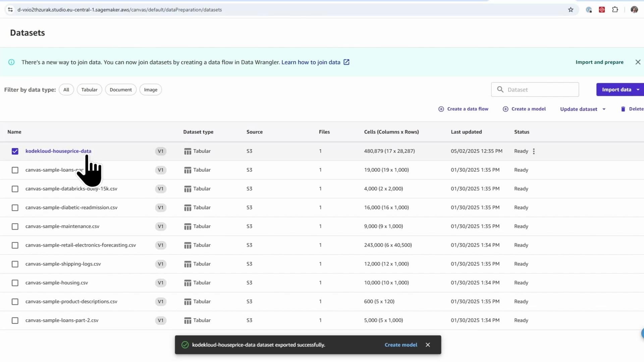Close the export success notification
This screenshot has height=362, width=644.
coord(428,345)
